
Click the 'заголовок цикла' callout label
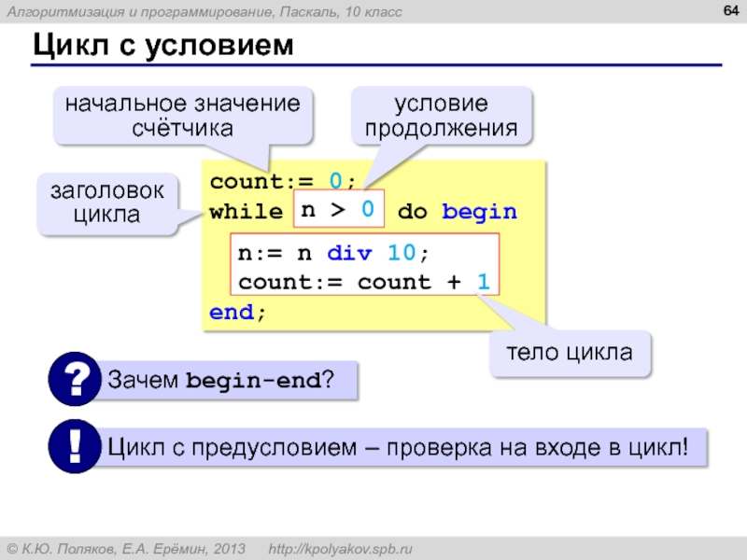[107, 203]
